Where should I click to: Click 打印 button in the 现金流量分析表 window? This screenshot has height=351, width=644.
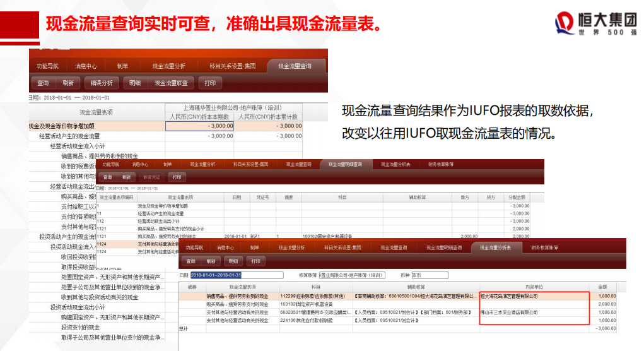(x=256, y=261)
